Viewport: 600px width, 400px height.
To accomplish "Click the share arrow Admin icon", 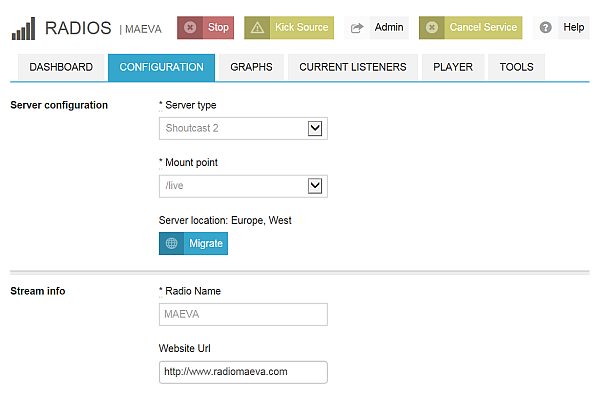I will [357, 28].
